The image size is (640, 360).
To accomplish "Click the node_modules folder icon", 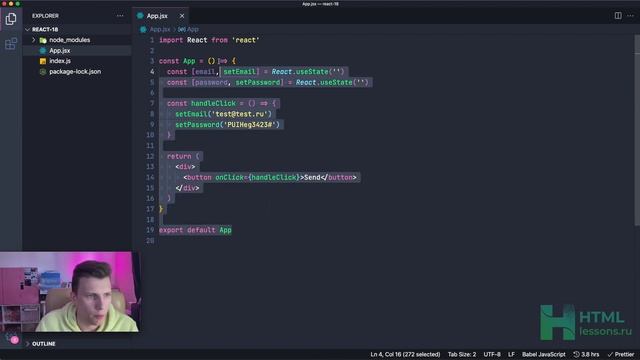I will coord(43,40).
